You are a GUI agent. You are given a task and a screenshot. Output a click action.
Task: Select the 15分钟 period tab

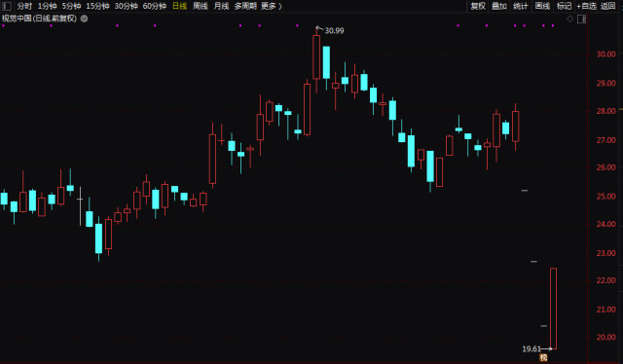(x=97, y=6)
